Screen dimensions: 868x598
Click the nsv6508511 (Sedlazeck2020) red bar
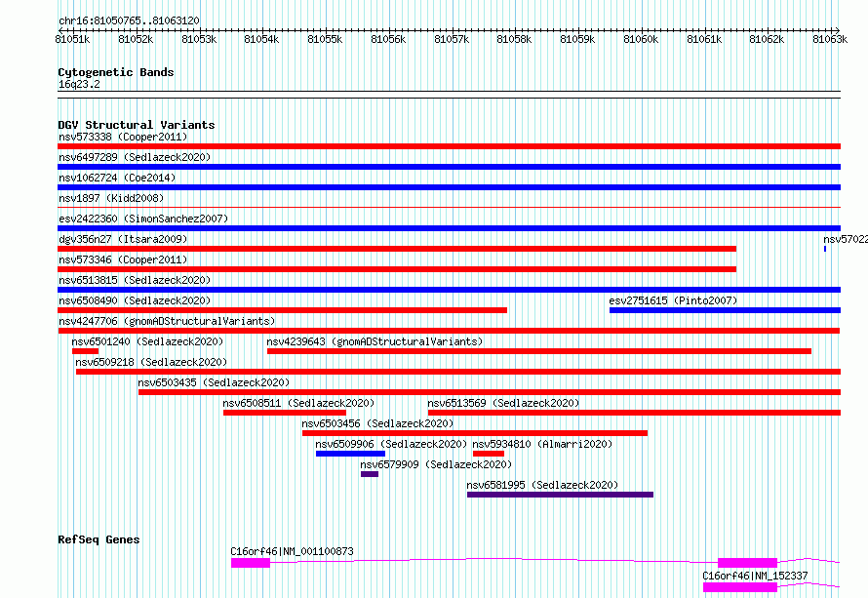[x=285, y=413]
